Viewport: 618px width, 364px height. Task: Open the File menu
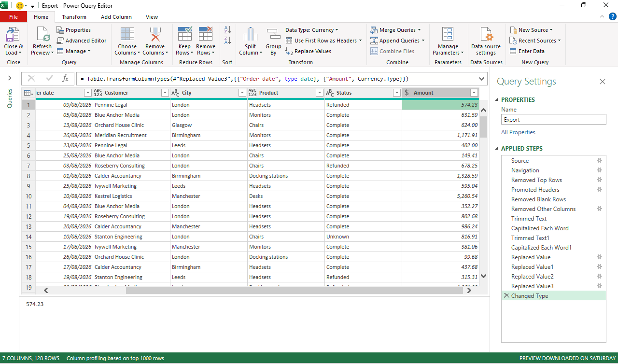[x=14, y=17]
